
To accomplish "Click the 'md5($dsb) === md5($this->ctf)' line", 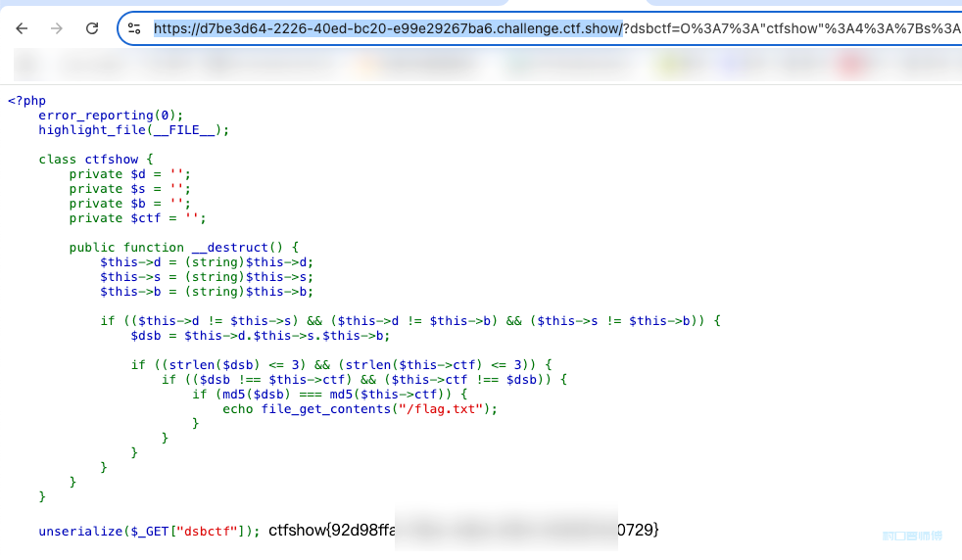I will (x=330, y=395).
